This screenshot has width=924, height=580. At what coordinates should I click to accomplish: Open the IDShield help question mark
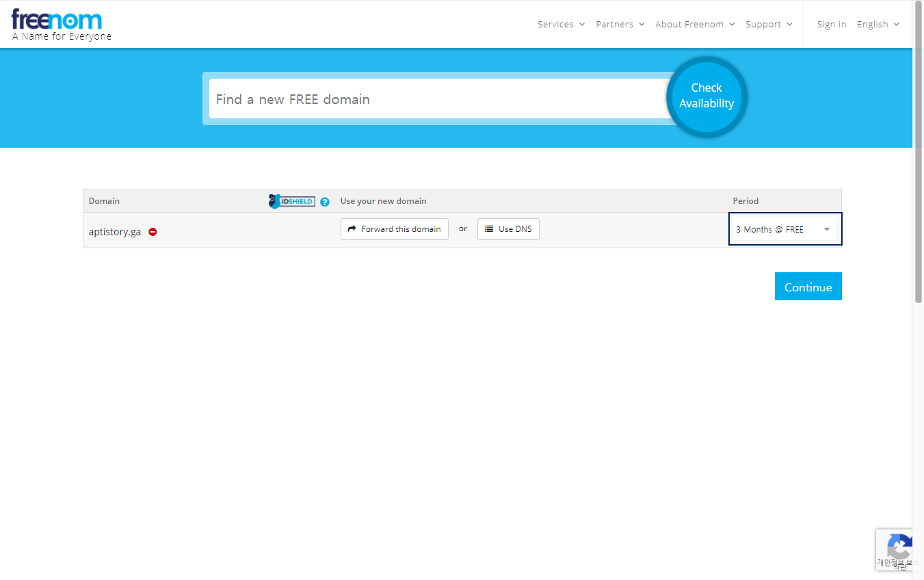(325, 202)
